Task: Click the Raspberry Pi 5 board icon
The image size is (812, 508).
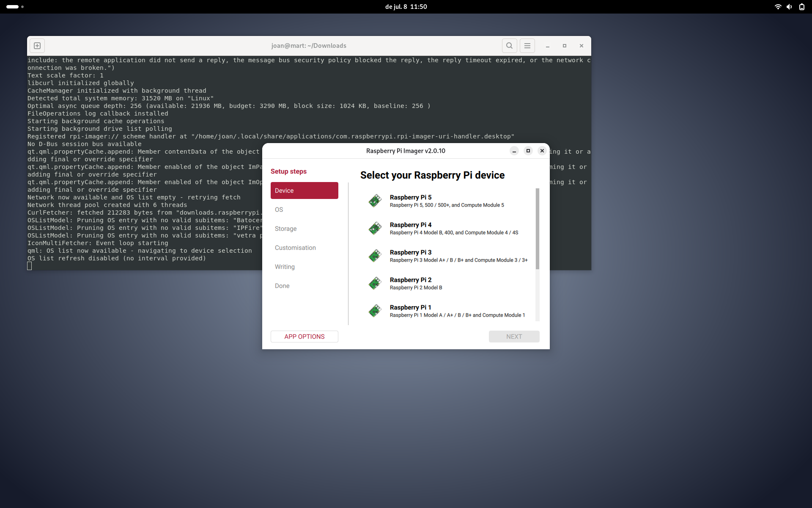Action: (x=375, y=201)
